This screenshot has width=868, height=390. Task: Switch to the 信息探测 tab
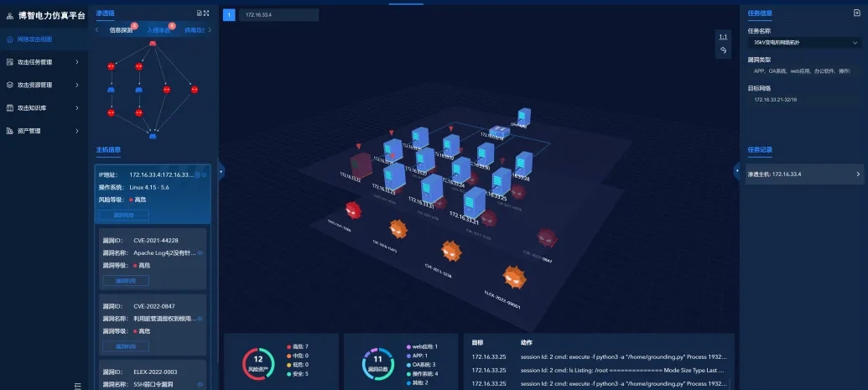pos(121,30)
